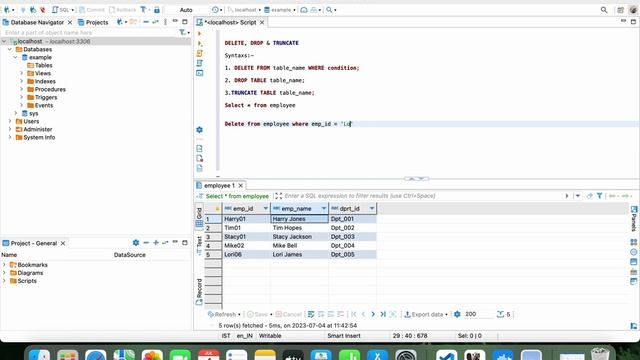
Task: Jump to last row icon
Action: [383, 314]
